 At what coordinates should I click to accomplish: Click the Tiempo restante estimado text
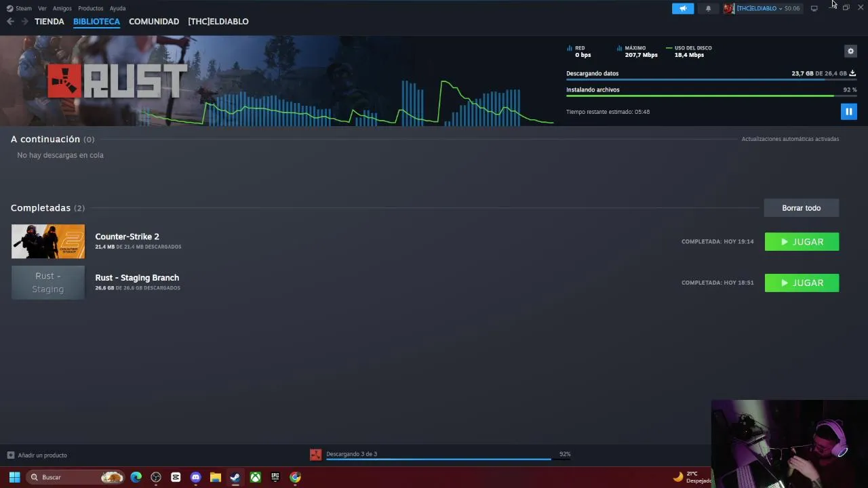608,112
